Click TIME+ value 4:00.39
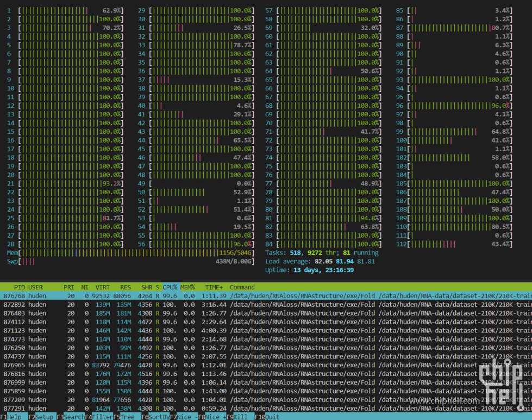Viewport: 532px width, 420px height. (x=214, y=331)
